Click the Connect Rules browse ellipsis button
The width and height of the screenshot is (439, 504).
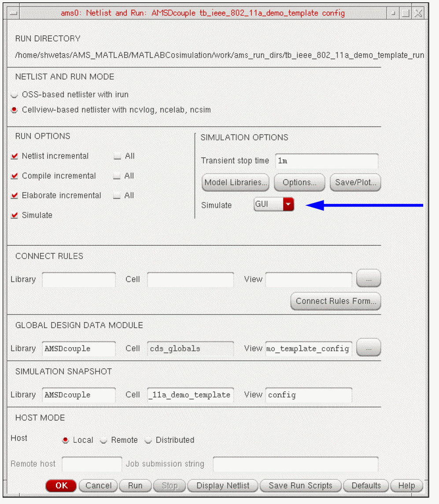coord(369,278)
